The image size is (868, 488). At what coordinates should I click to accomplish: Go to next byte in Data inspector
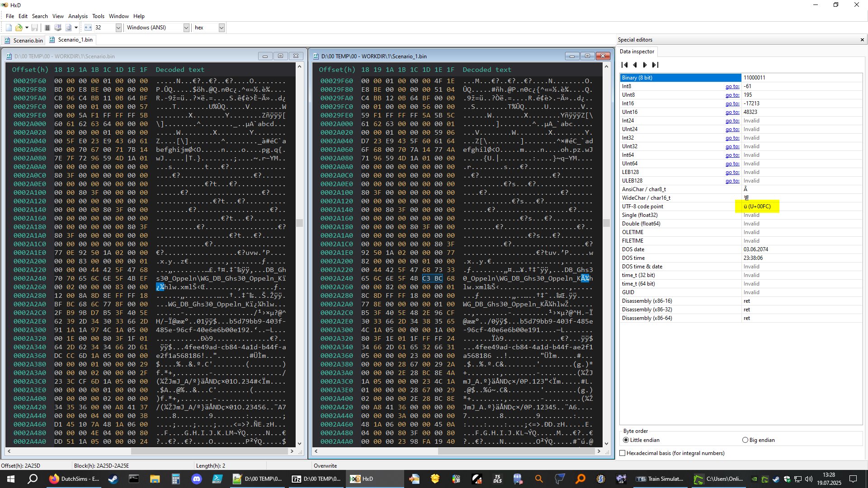point(645,65)
